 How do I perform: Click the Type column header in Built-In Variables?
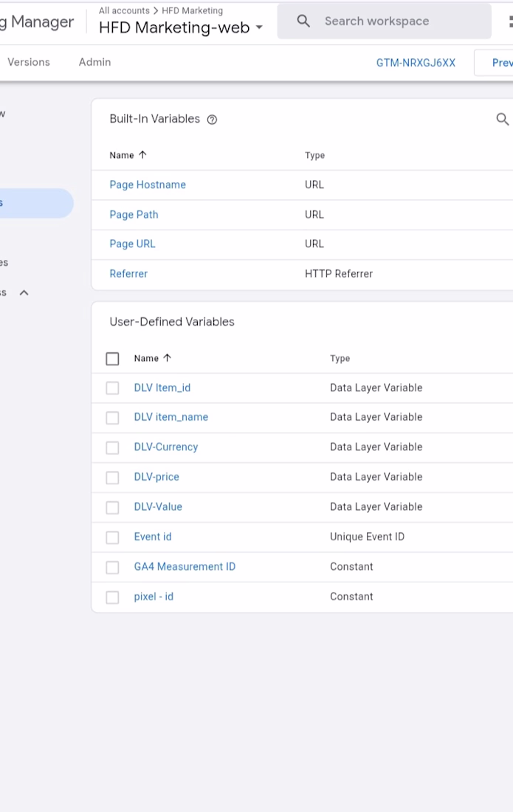314,155
